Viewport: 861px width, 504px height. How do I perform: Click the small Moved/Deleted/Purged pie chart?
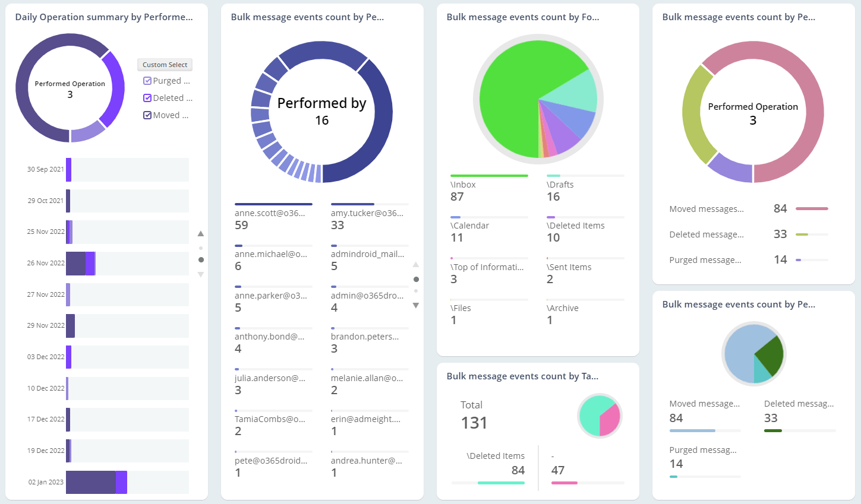tap(754, 354)
